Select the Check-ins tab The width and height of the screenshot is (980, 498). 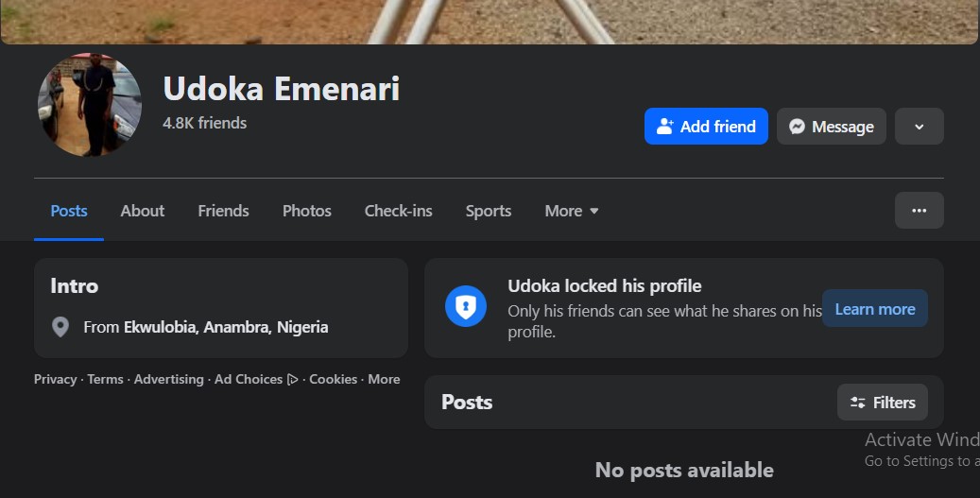pos(398,211)
